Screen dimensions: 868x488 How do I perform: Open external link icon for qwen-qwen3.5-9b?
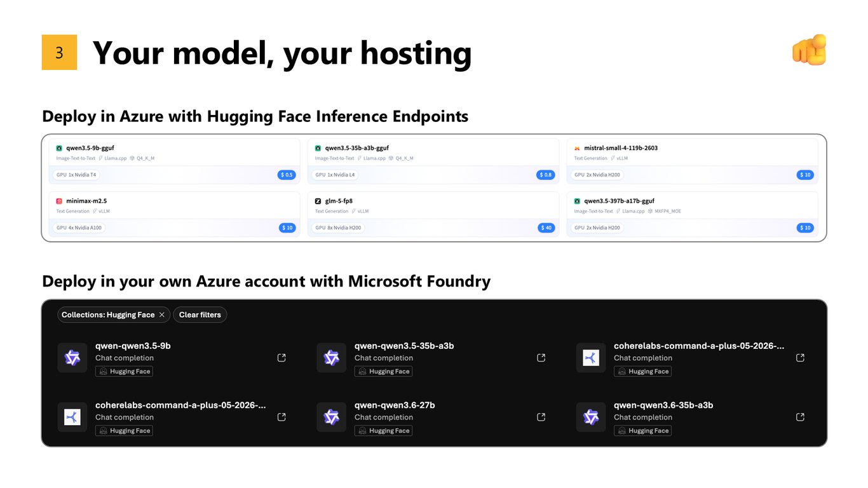point(281,358)
